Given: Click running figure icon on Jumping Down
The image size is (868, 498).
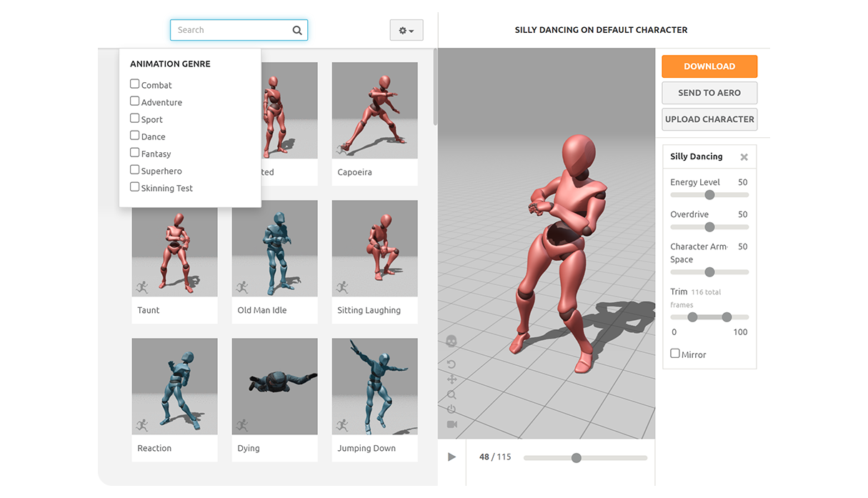Looking at the screenshot, I should tap(342, 425).
